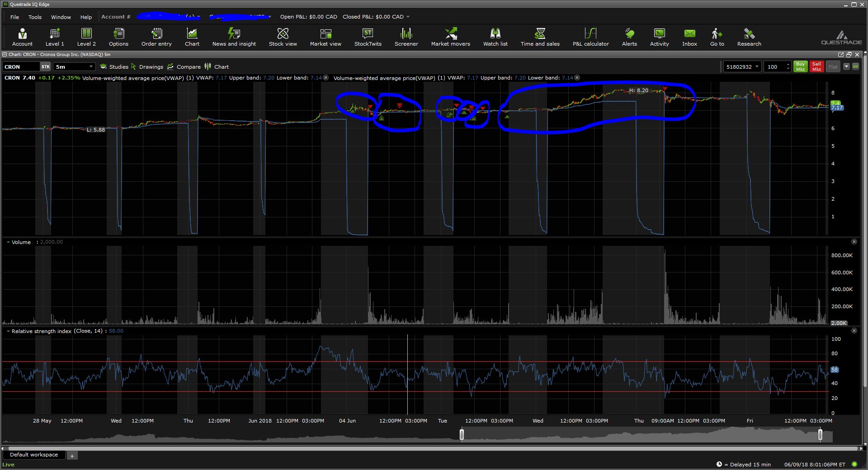Viewport: 868px width, 470px height.
Task: Open Time and sales window
Action: pos(540,37)
